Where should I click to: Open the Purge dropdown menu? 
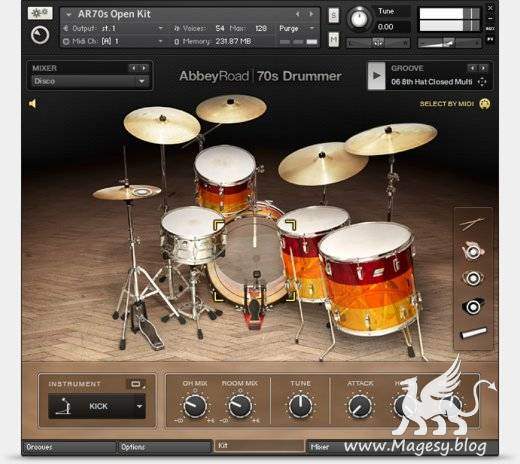297,28
